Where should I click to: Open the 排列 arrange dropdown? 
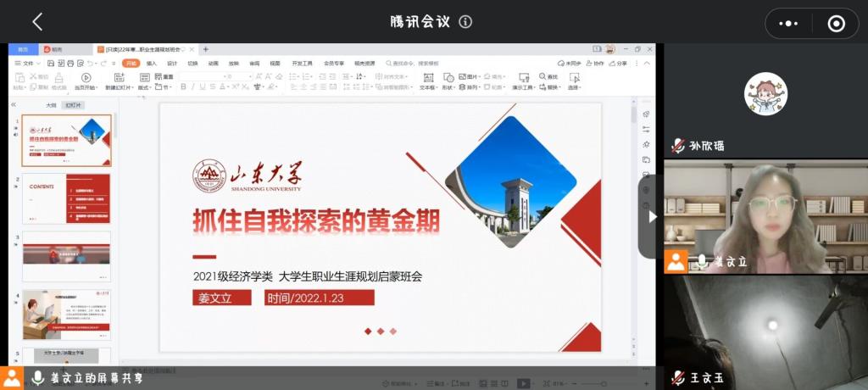pyautogui.click(x=470, y=87)
